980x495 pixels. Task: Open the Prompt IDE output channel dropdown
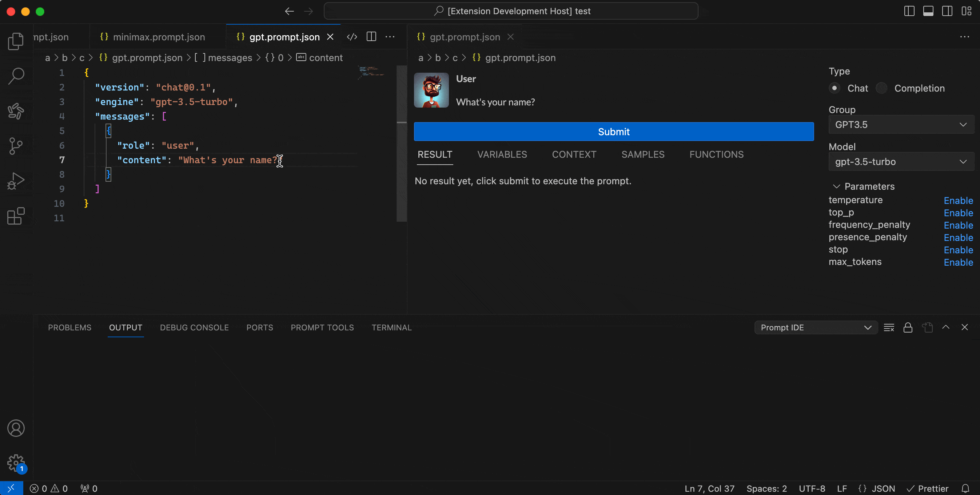point(816,328)
